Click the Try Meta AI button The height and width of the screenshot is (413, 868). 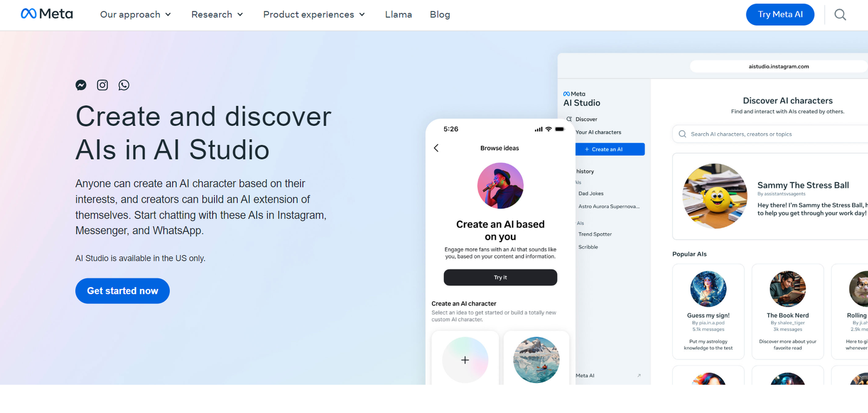point(780,15)
